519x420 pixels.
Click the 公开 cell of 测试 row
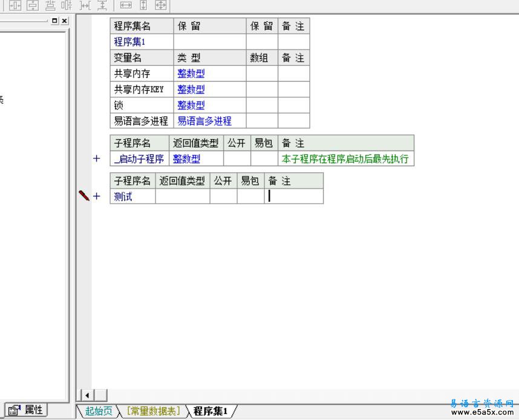pos(223,196)
